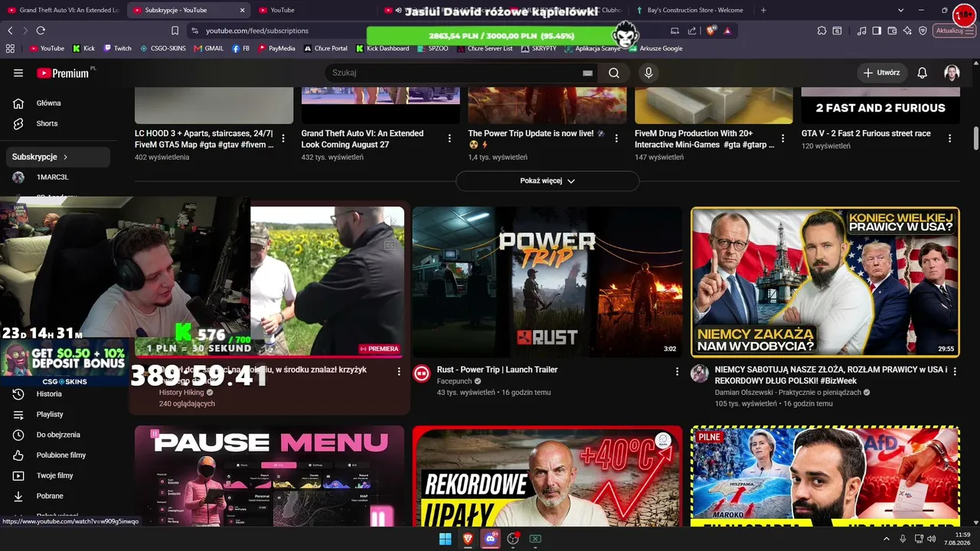This screenshot has height=551, width=980.
Task: Open the account avatar menu
Action: pyautogui.click(x=952, y=73)
